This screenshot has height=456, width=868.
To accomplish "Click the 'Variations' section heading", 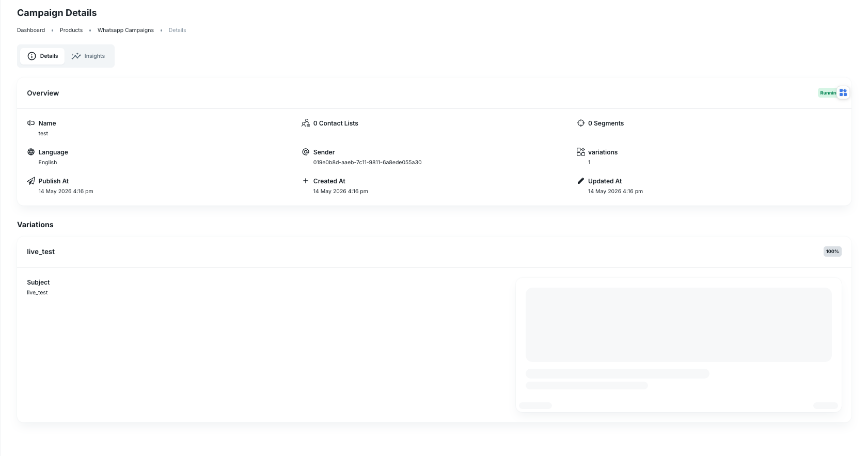I will 35,225.
